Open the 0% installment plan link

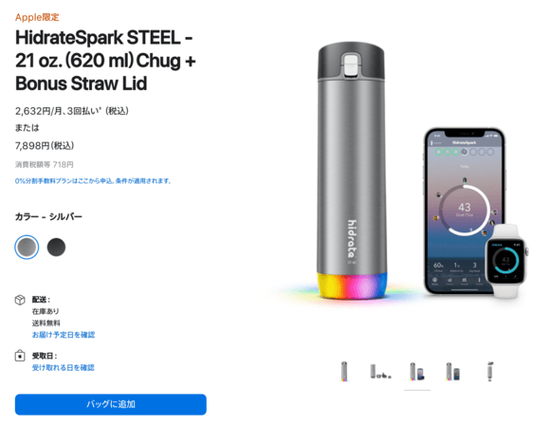(x=93, y=181)
